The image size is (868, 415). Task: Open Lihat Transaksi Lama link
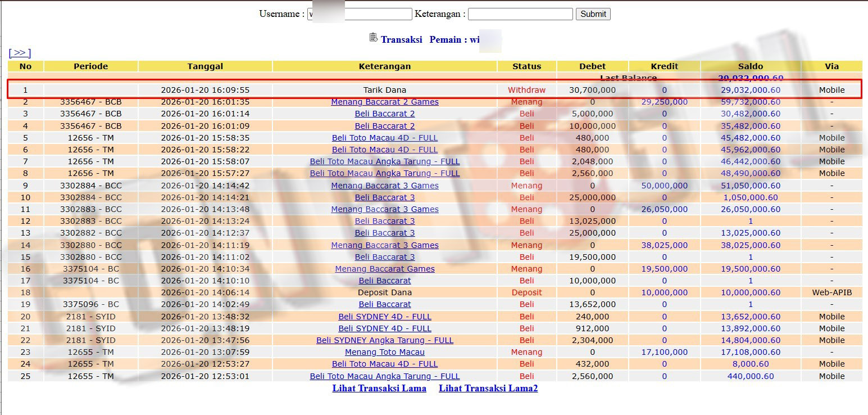(379, 388)
